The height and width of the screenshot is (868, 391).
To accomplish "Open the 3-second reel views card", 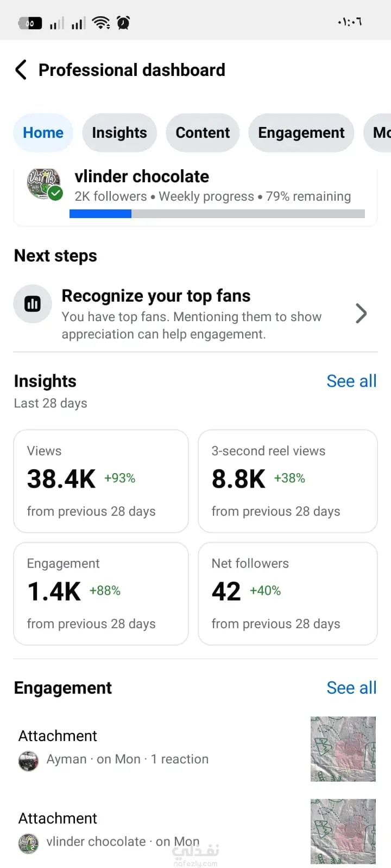I will (x=288, y=481).
